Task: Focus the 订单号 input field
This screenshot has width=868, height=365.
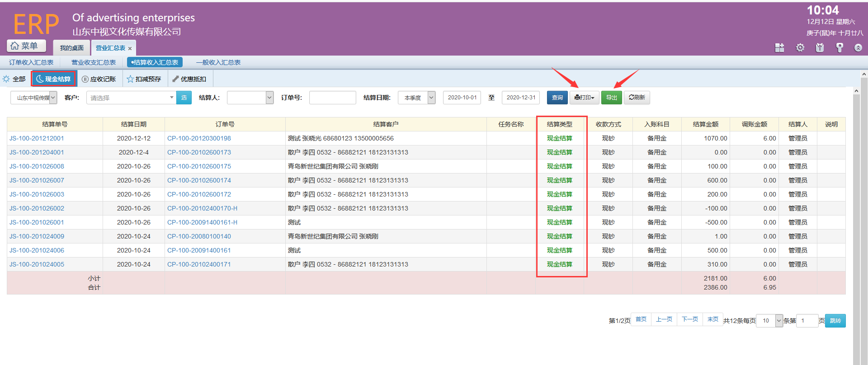Action: click(x=333, y=98)
